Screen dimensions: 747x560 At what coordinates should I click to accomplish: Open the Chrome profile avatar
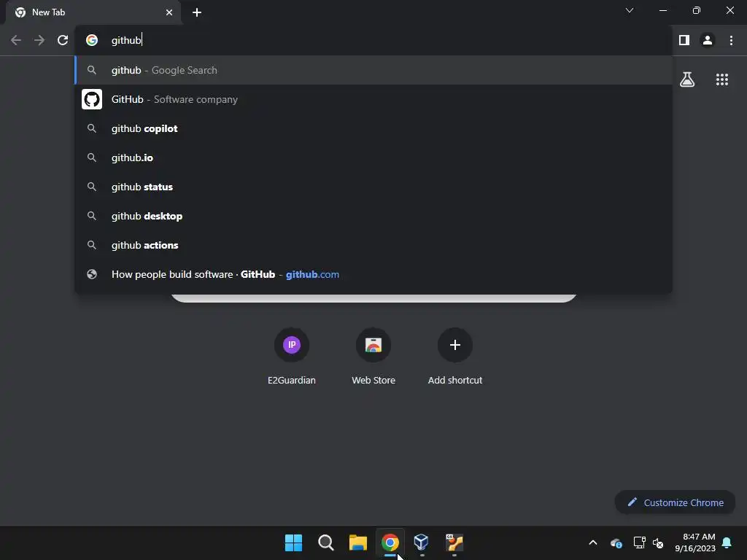[x=708, y=41]
